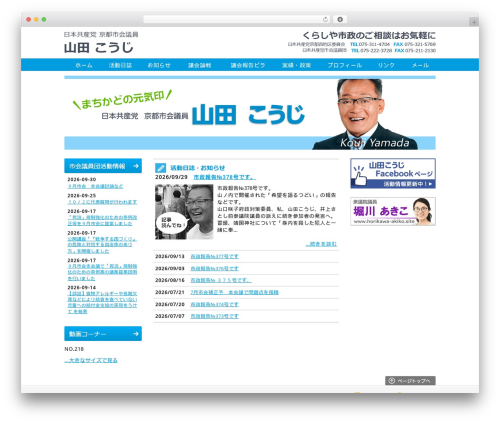The height and width of the screenshot is (423, 500).
Task: Open the プロフィール menu item
Action: [x=345, y=65]
